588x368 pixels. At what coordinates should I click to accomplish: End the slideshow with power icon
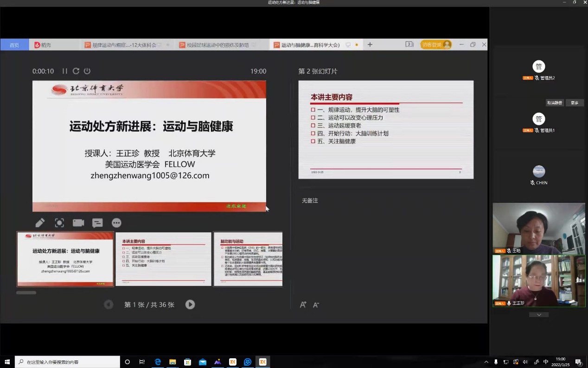coord(87,71)
